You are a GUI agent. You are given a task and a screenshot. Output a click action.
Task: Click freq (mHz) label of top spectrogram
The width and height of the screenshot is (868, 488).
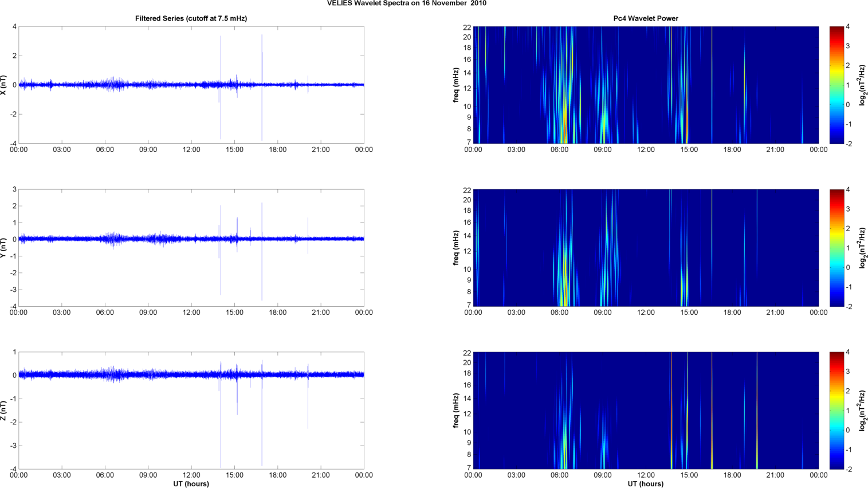(456, 85)
